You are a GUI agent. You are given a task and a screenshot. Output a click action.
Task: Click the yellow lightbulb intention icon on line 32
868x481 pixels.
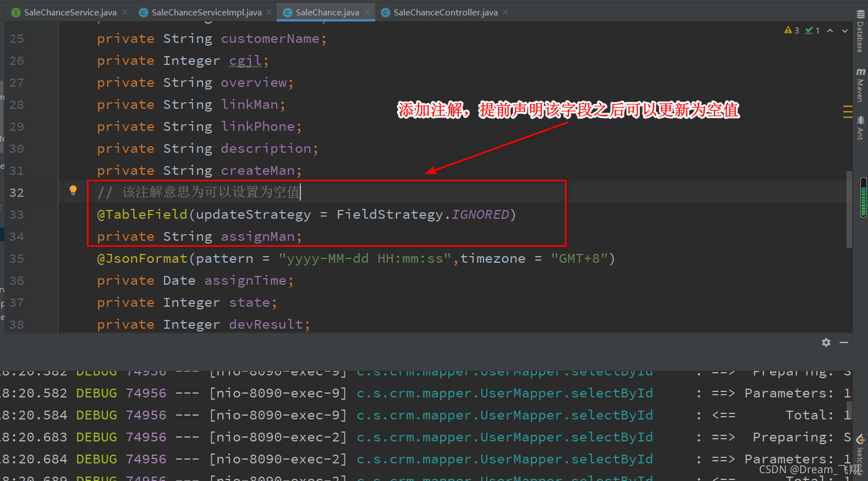pyautogui.click(x=73, y=191)
